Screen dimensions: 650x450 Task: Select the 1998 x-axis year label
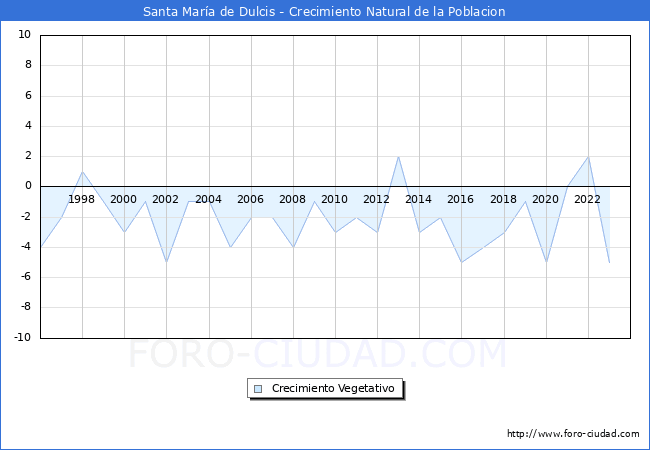pyautogui.click(x=81, y=199)
